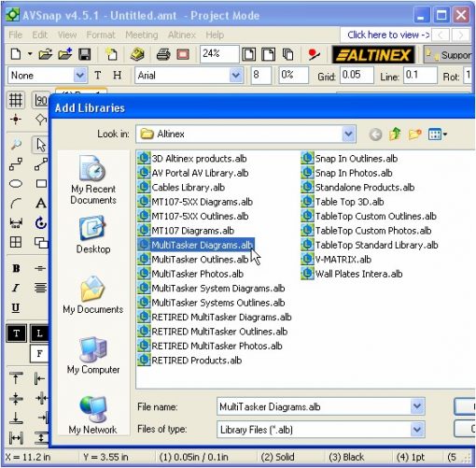Open the View menu
Screen dimensions: 476x468
[67, 35]
